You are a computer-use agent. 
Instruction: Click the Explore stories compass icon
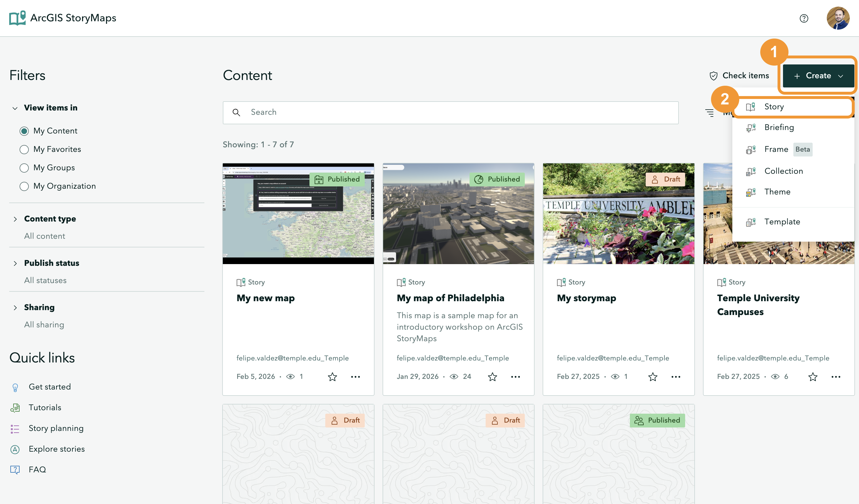click(x=15, y=450)
